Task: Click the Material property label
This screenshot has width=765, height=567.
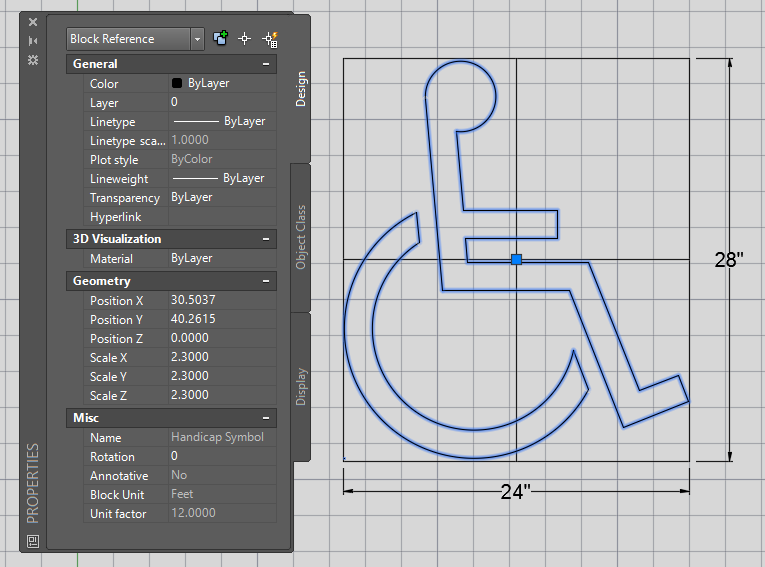Action: pyautogui.click(x=111, y=259)
